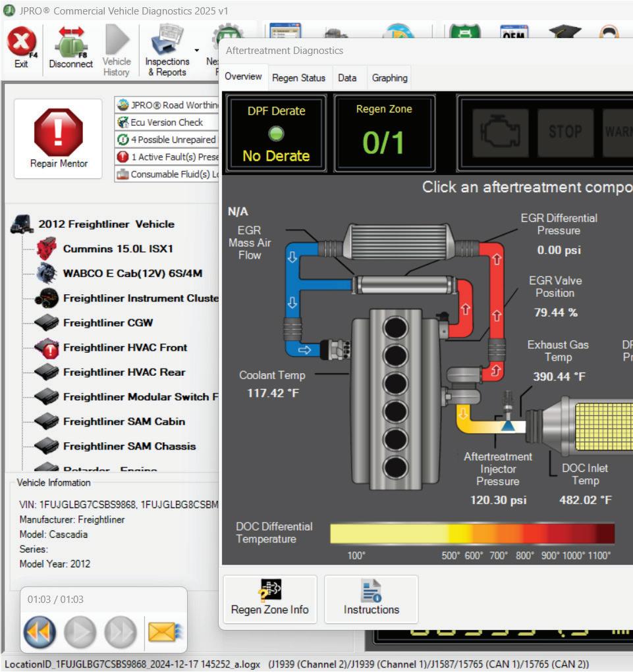The image size is (633, 672).
Task: Click the envelope send log icon
Action: point(165,632)
